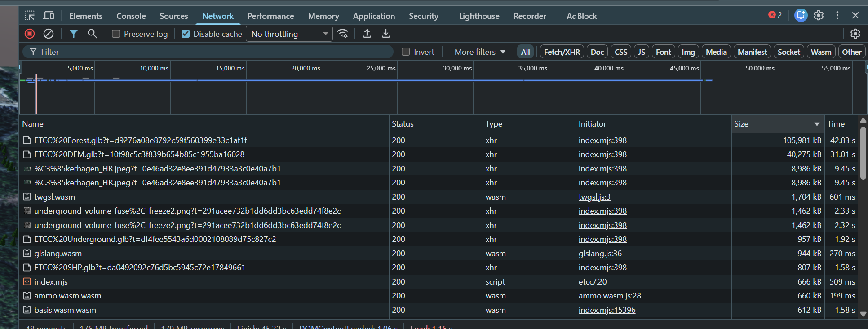The height and width of the screenshot is (329, 868).
Task: Toggle the device toolbar icon
Action: (49, 16)
